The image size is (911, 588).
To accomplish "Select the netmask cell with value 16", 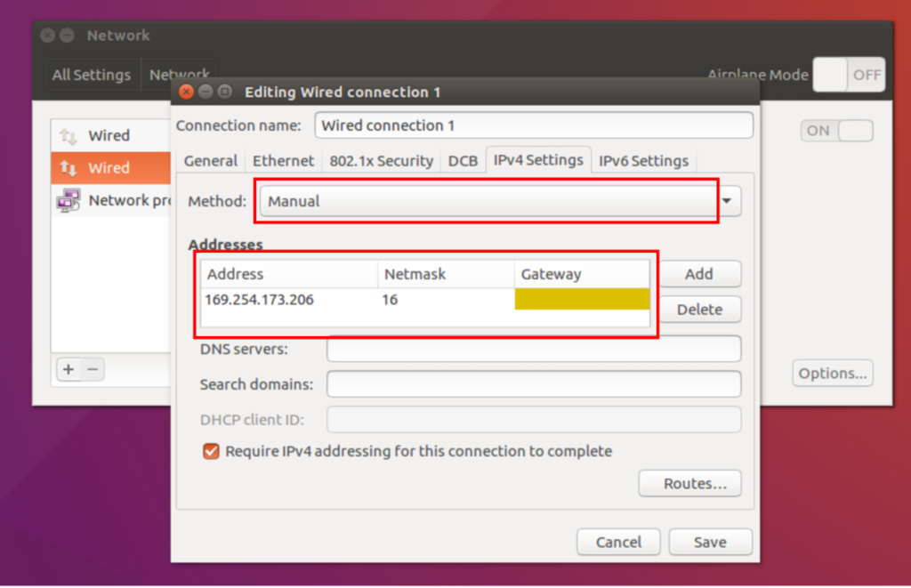I will point(446,300).
